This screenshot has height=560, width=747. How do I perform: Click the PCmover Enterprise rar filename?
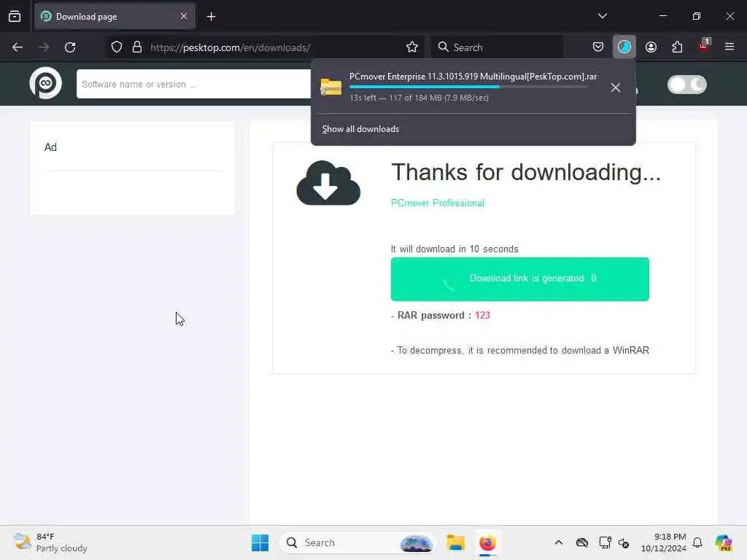pyautogui.click(x=473, y=77)
